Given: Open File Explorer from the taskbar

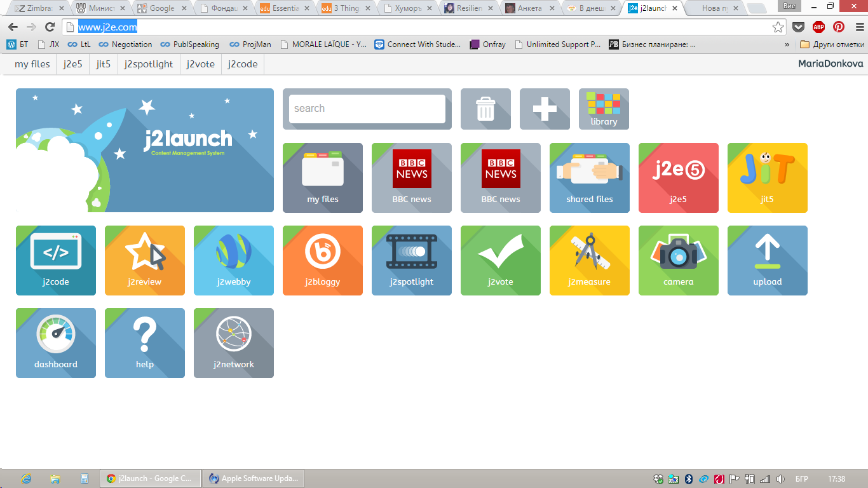Looking at the screenshot, I should click(55, 478).
